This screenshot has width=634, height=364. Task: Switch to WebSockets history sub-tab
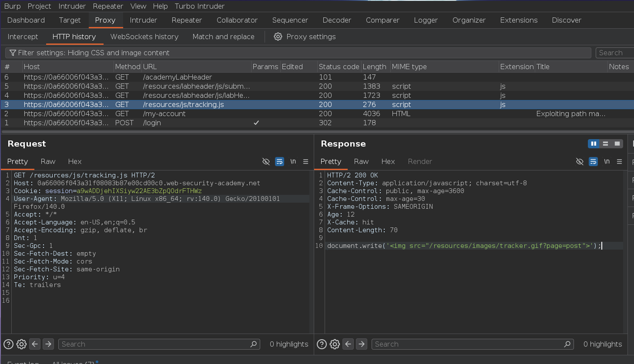(144, 37)
